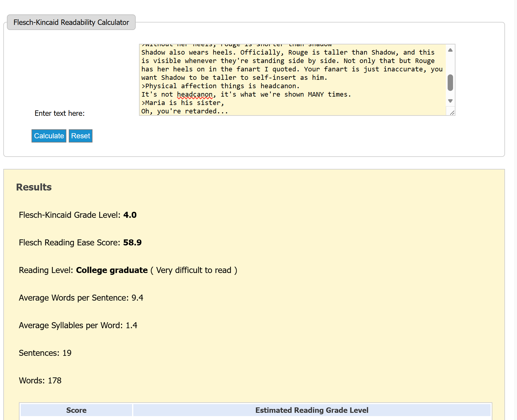The width and height of the screenshot is (517, 420).
Task: Click the misspelled word 'headcanon' underlined in red
Action: click(x=195, y=94)
